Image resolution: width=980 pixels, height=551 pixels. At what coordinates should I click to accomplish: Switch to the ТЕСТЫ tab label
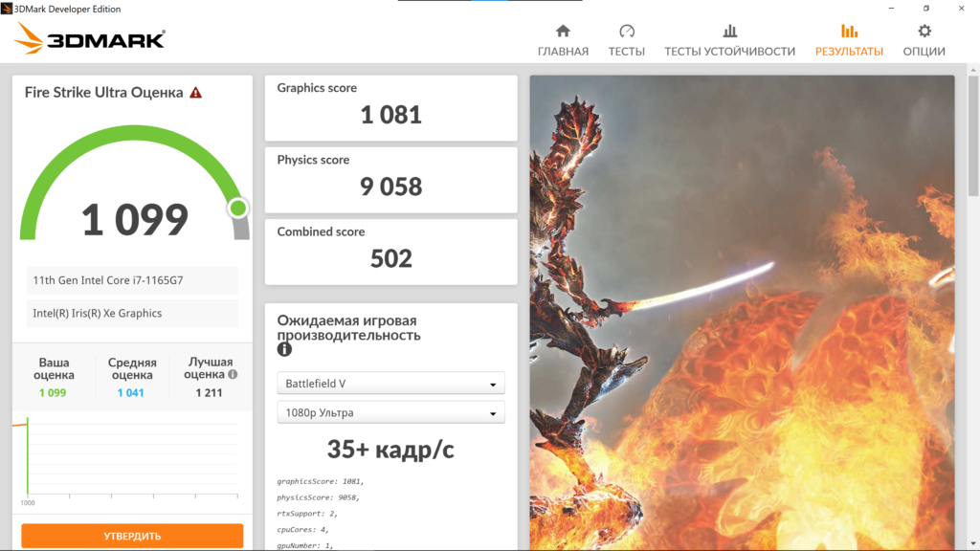tap(627, 52)
